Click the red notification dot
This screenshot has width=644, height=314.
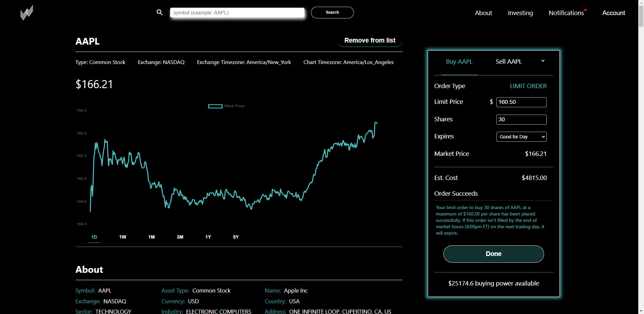[x=585, y=10]
